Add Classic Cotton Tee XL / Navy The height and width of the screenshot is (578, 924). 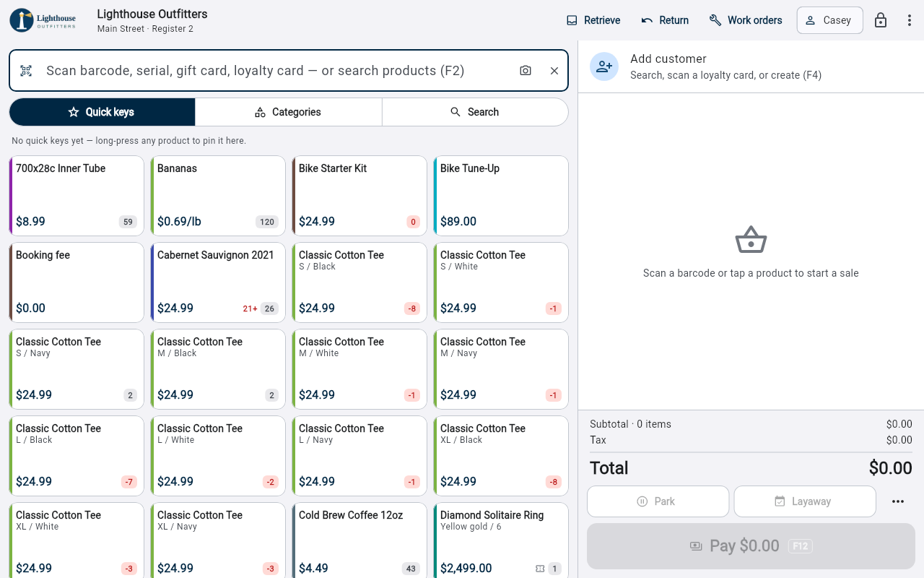(218, 540)
